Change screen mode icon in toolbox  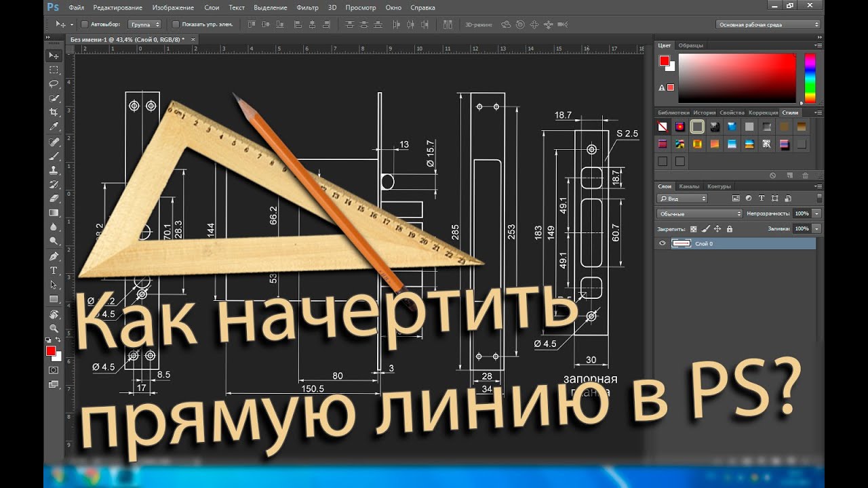click(x=54, y=385)
